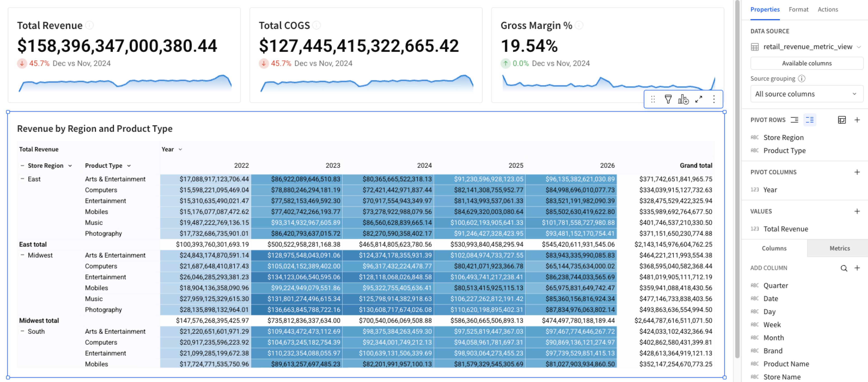Click the Total Revenue info icon
The height and width of the screenshot is (382, 868).
click(x=89, y=25)
